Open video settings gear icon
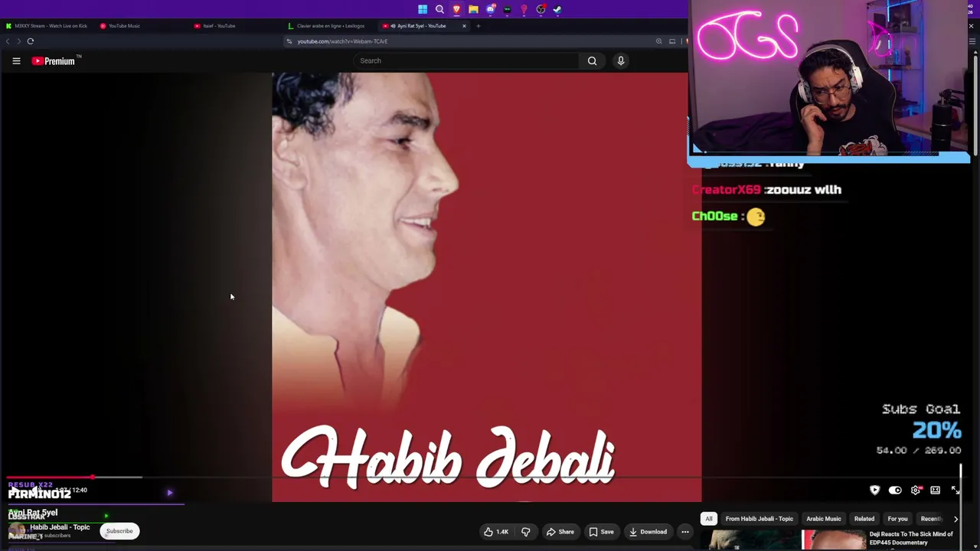The height and width of the screenshot is (551, 980). pyautogui.click(x=916, y=490)
